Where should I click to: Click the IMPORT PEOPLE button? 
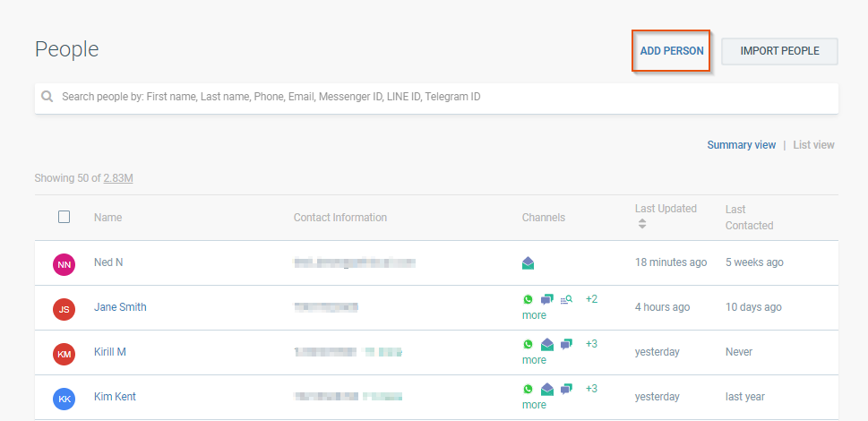(779, 52)
